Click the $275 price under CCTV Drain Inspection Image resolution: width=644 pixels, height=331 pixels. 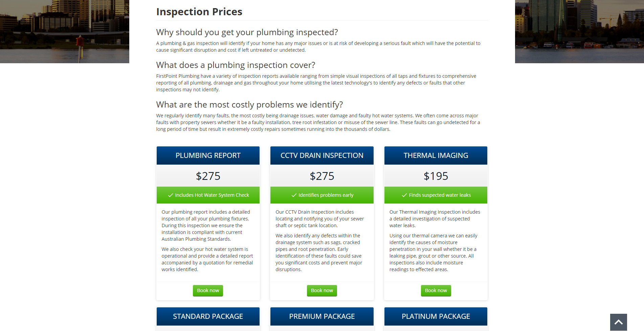point(322,176)
